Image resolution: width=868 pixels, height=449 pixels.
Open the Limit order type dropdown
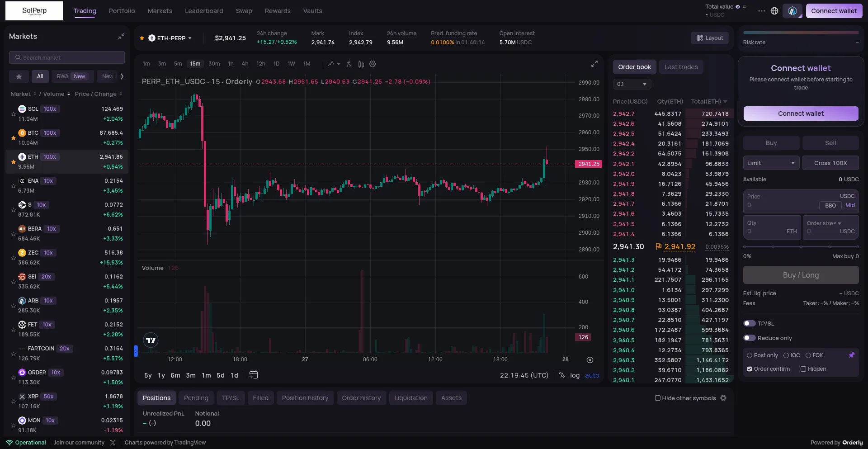pos(771,163)
